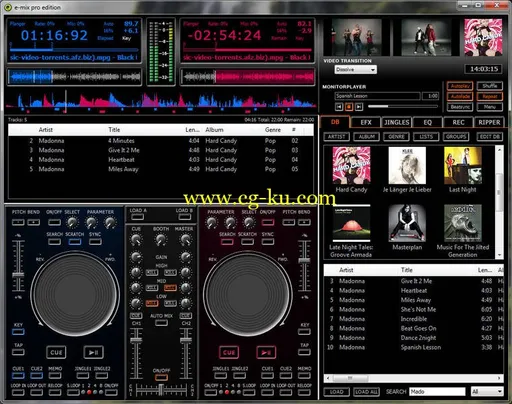Click the monitor player next track icon
The image size is (512, 404).
click(x=359, y=107)
